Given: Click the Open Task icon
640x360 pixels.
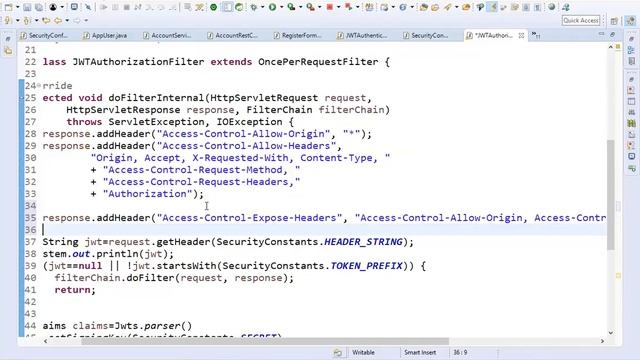Looking at the screenshot, I should coord(435,7).
